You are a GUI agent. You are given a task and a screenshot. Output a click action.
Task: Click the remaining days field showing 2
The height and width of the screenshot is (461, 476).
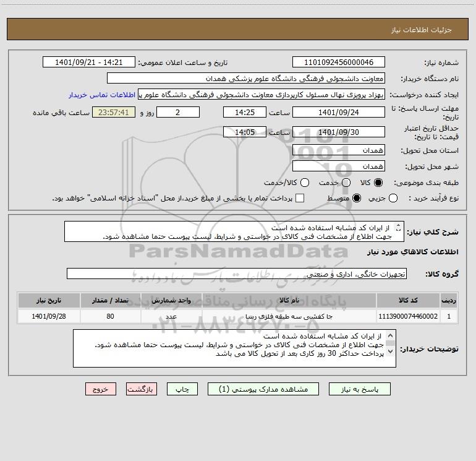tap(178, 112)
